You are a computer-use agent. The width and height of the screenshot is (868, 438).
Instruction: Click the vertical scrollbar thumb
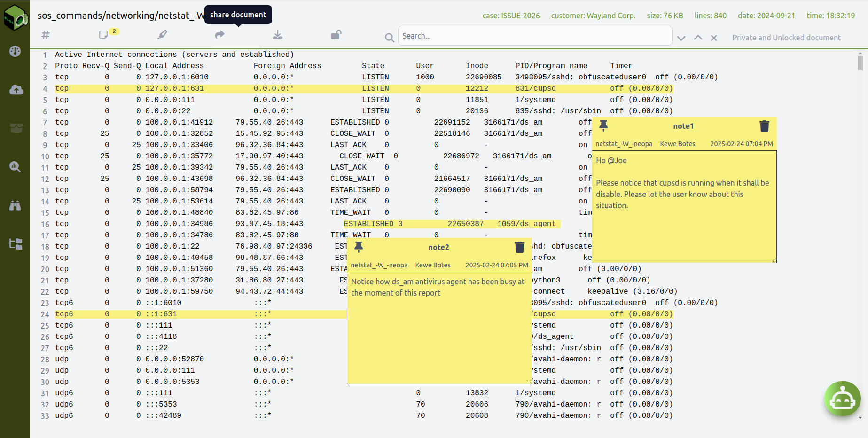(860, 63)
